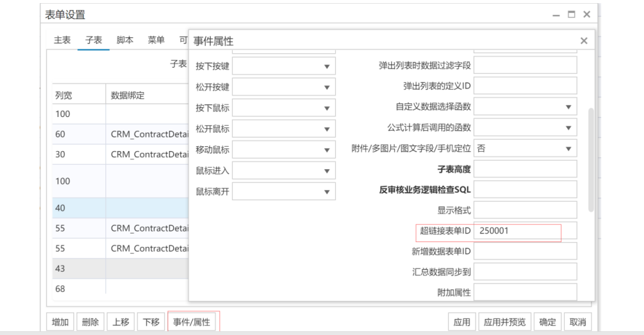Open the 附件/多图片/图文字段/手机定位 dropdown
Screen dimensions: 644x335
coord(525,149)
